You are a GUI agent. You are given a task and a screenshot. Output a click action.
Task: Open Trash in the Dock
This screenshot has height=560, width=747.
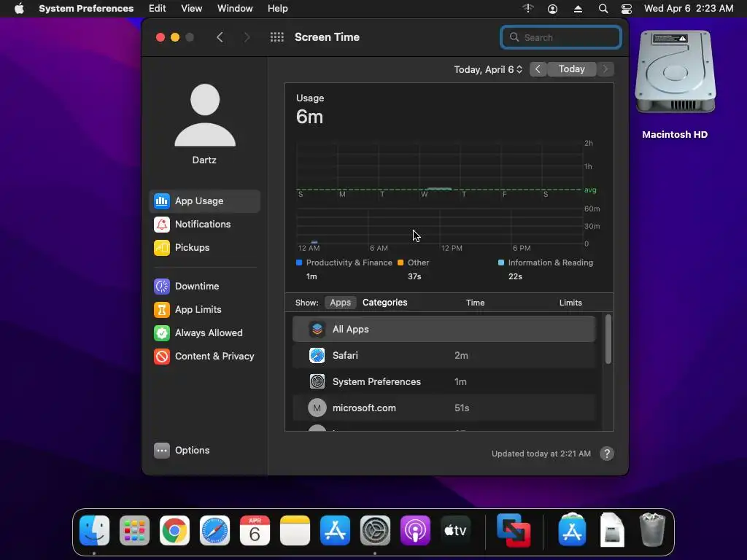[652, 529]
